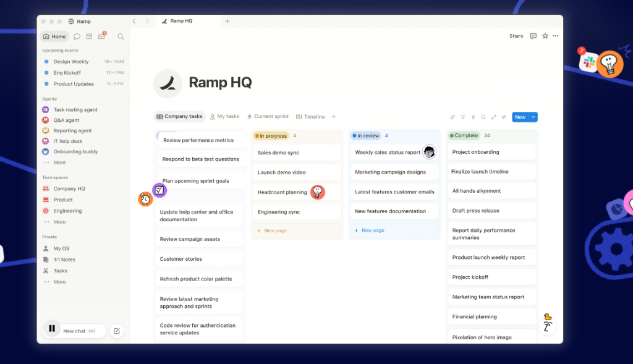This screenshot has height=364, width=633.
Task: Switch to the Current sprint tab
Action: [268, 116]
